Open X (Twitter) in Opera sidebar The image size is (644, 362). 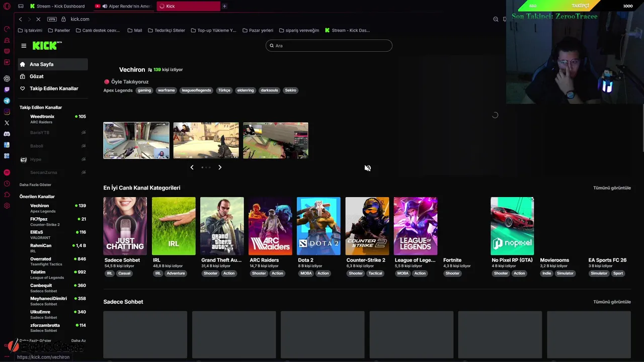point(7,123)
